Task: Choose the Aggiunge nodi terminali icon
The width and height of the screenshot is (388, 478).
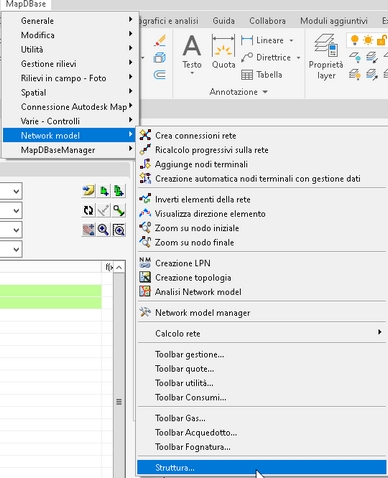Action: 145,164
